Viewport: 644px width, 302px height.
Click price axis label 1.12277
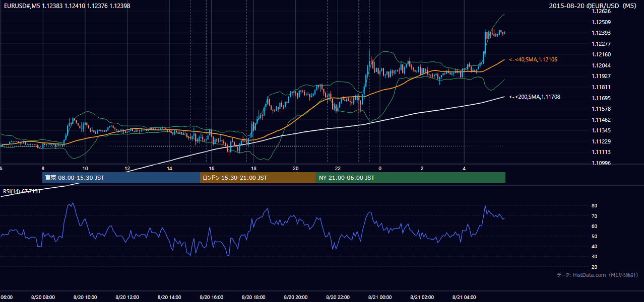602,44
